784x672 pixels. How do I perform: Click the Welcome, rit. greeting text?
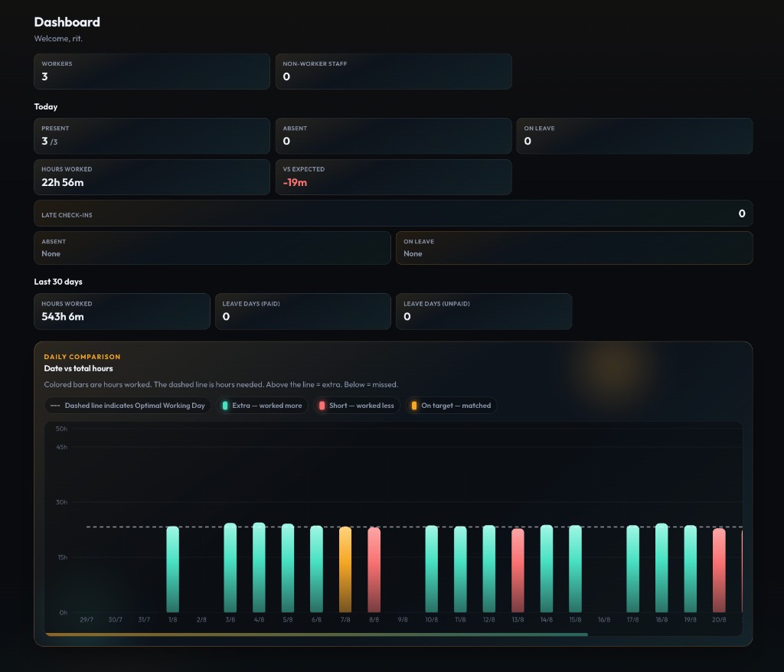[x=58, y=38]
